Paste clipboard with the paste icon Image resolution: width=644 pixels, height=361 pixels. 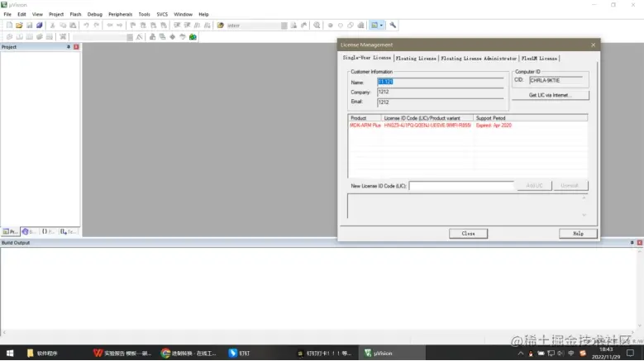[x=73, y=26]
